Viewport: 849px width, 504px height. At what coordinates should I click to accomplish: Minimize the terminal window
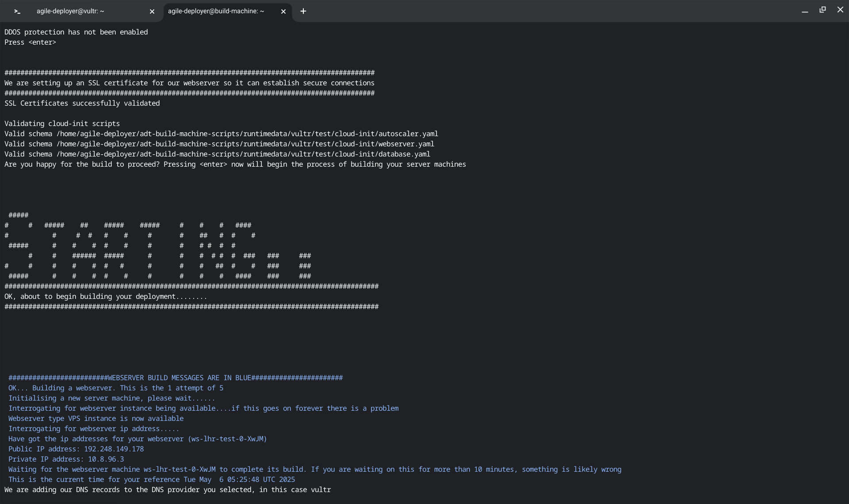[x=805, y=11]
